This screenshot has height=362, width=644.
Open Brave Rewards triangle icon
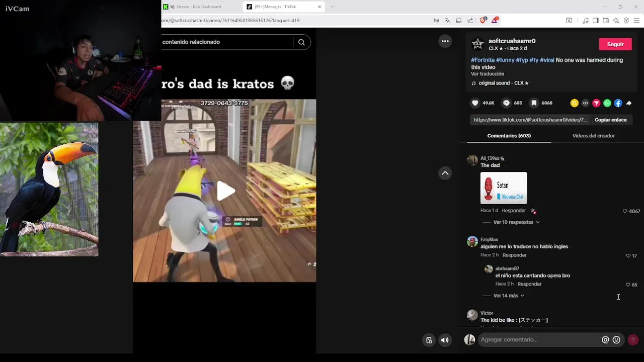coord(495,21)
